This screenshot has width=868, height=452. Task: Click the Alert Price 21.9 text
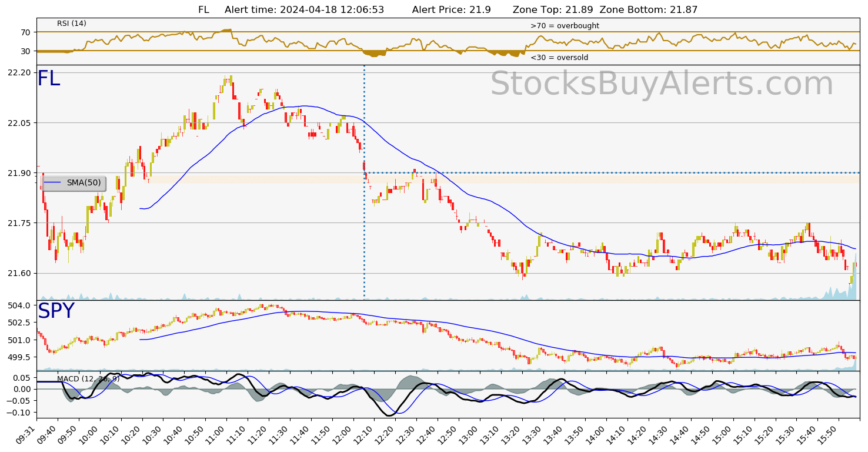coord(452,10)
